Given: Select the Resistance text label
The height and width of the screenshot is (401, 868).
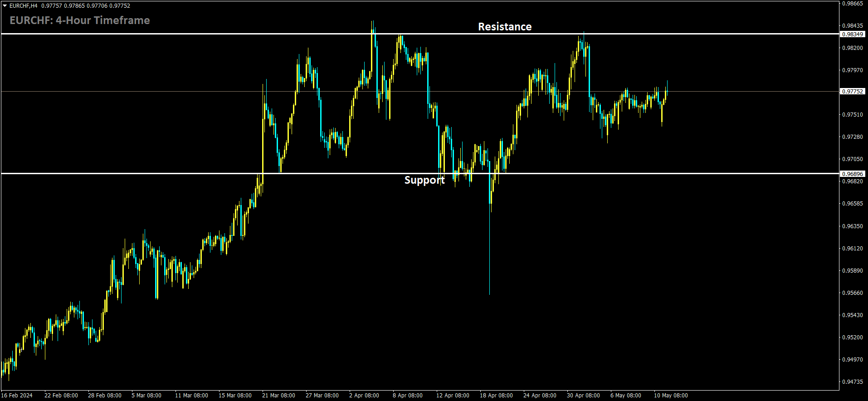Looking at the screenshot, I should [505, 27].
